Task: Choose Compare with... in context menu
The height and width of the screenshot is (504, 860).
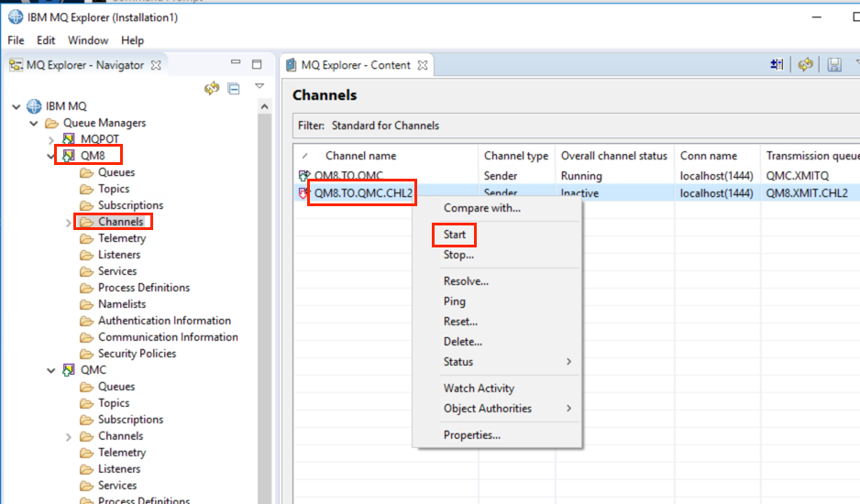Action: click(482, 208)
